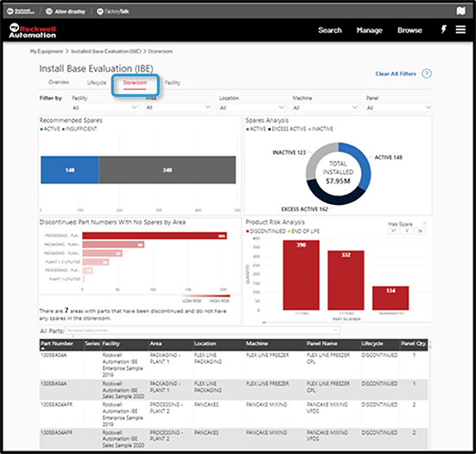Click the 390 discontinued bar
Screen dimensions: 476x454
(301, 275)
